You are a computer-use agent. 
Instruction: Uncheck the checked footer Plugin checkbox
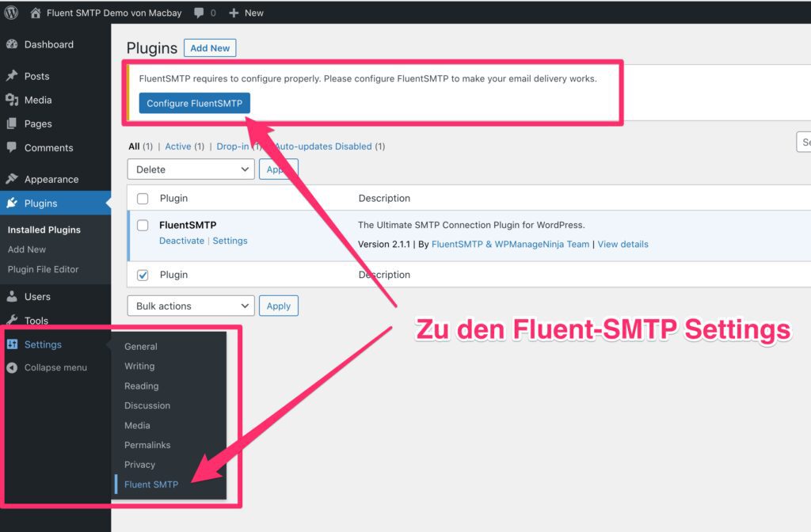coord(143,275)
